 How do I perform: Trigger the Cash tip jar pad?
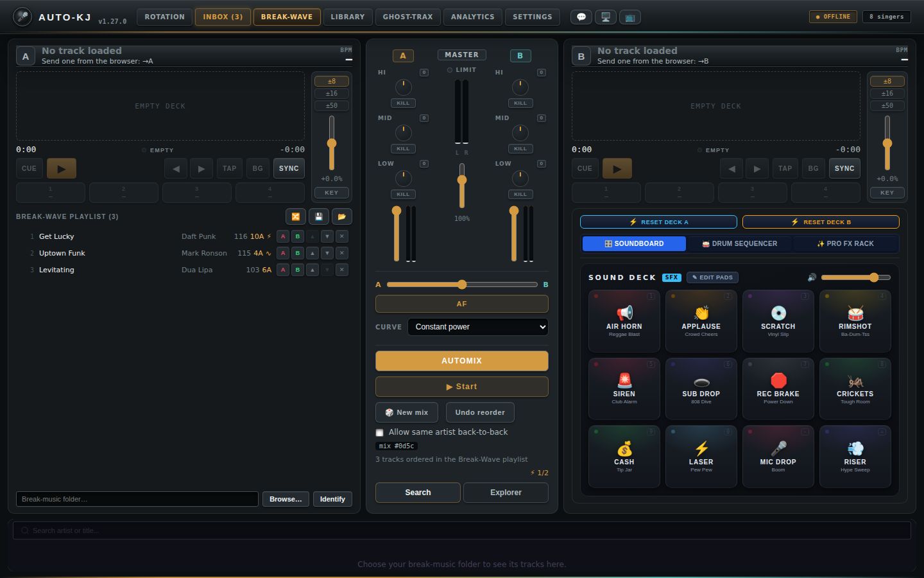[x=624, y=457]
